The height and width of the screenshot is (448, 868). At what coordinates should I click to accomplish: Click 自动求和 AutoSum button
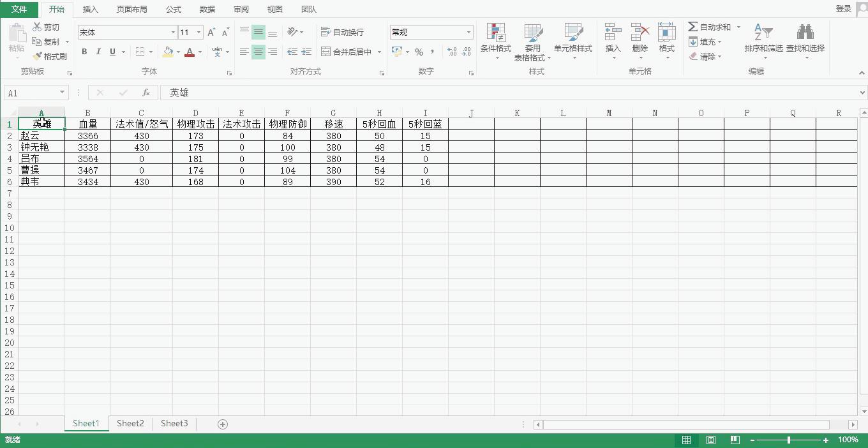[x=709, y=27]
